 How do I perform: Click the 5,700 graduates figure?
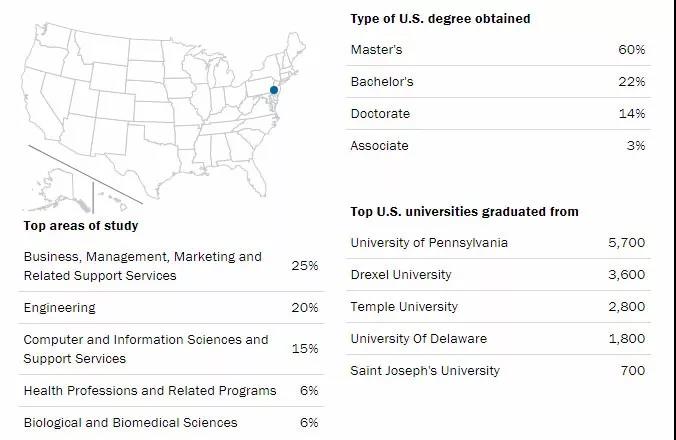626,242
